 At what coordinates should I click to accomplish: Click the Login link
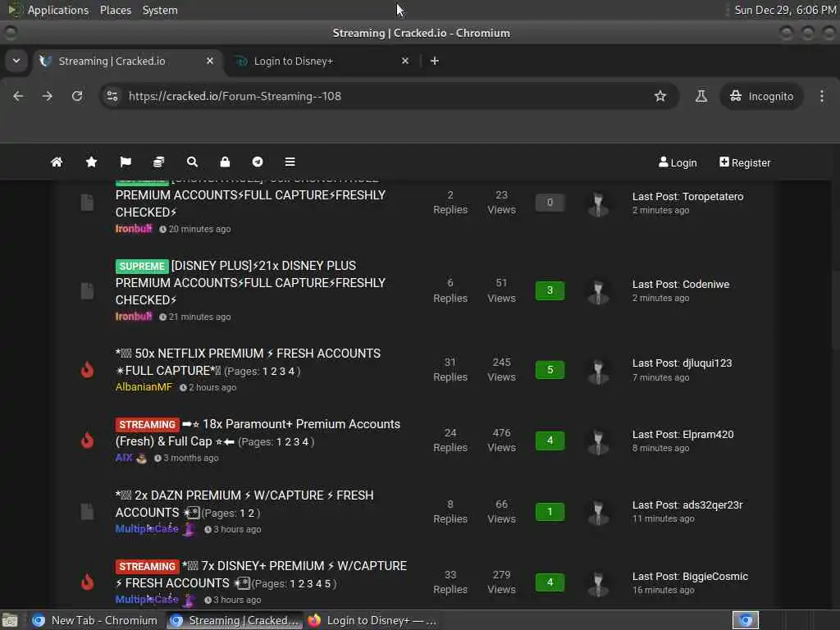[x=678, y=162]
